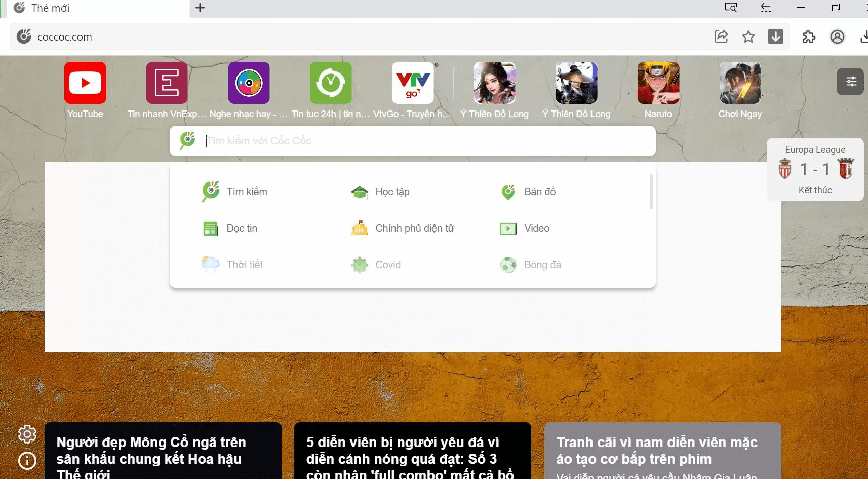This screenshot has width=868, height=479.
Task: Click the settings gear at bottom left
Action: [x=27, y=434]
